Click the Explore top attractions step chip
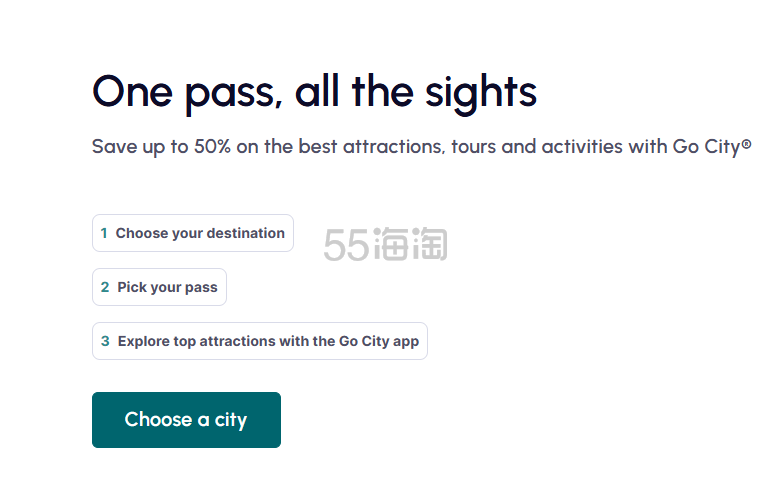The image size is (771, 488). point(259,341)
